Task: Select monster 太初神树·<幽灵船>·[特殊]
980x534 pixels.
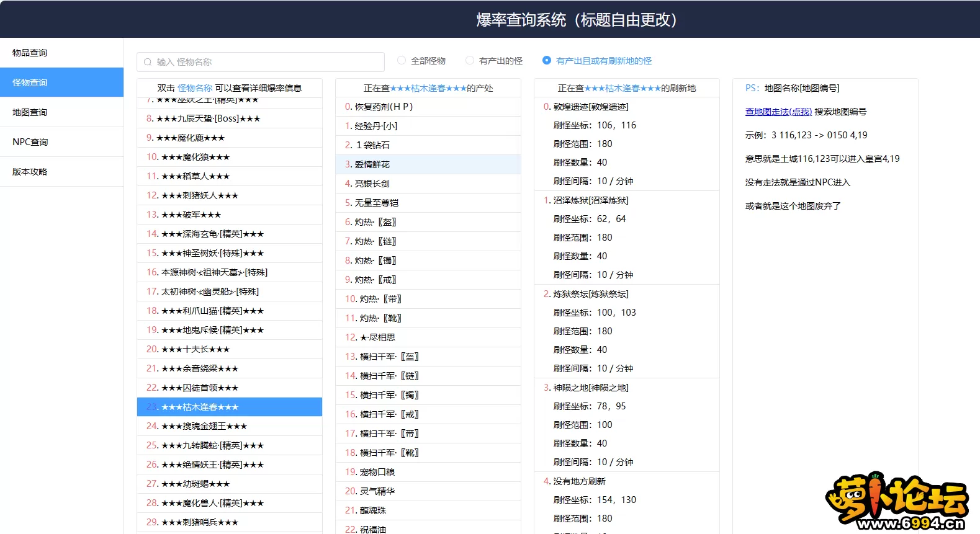Action: click(x=230, y=291)
